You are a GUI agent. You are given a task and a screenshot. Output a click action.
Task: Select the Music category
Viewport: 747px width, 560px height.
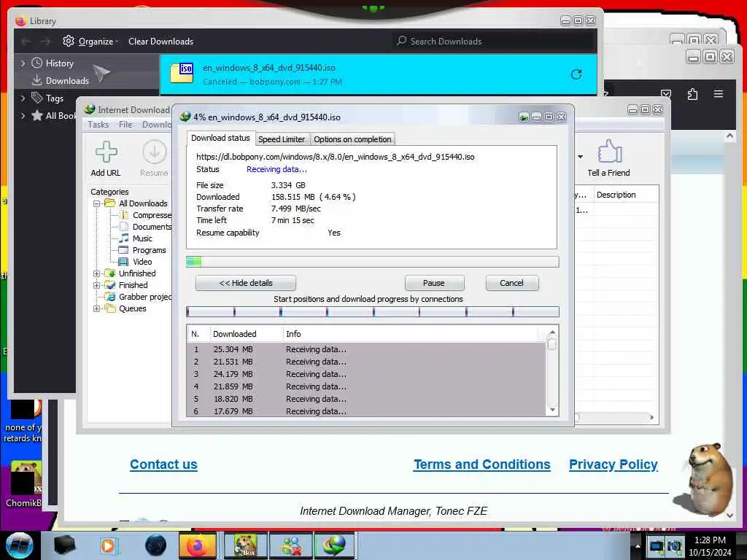click(x=135, y=238)
